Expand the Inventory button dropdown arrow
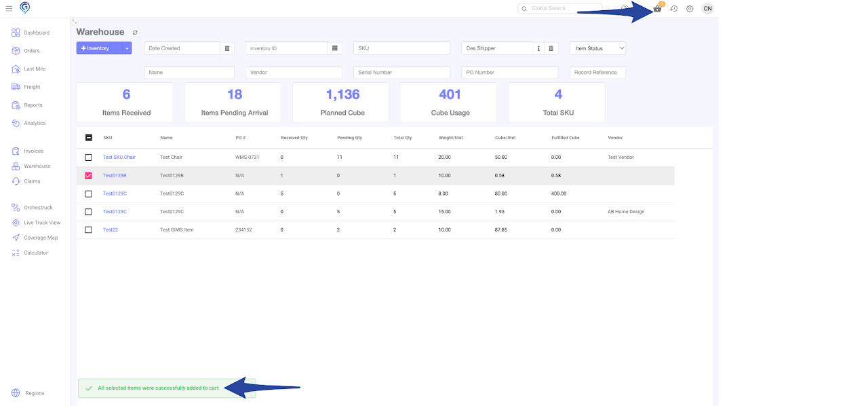The image size is (868, 406). (x=127, y=48)
